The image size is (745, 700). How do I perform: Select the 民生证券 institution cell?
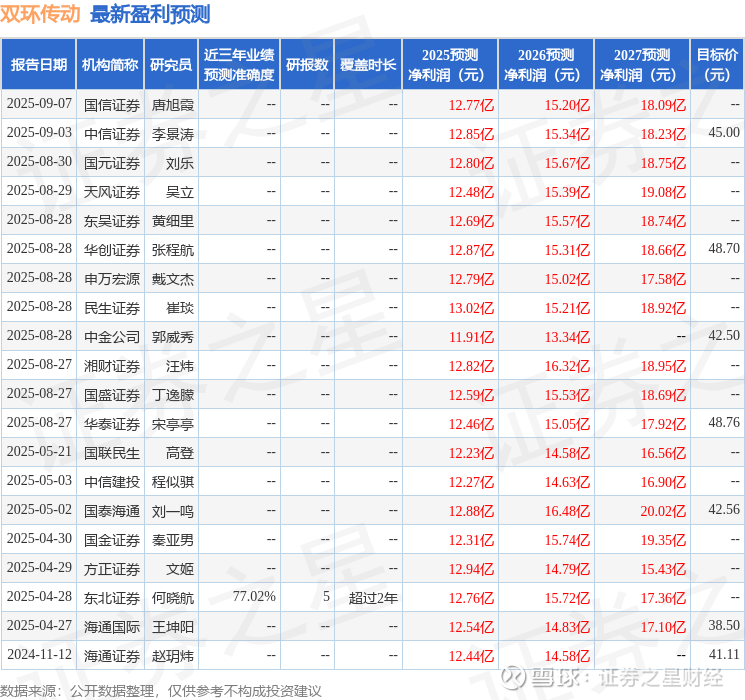click(x=112, y=308)
